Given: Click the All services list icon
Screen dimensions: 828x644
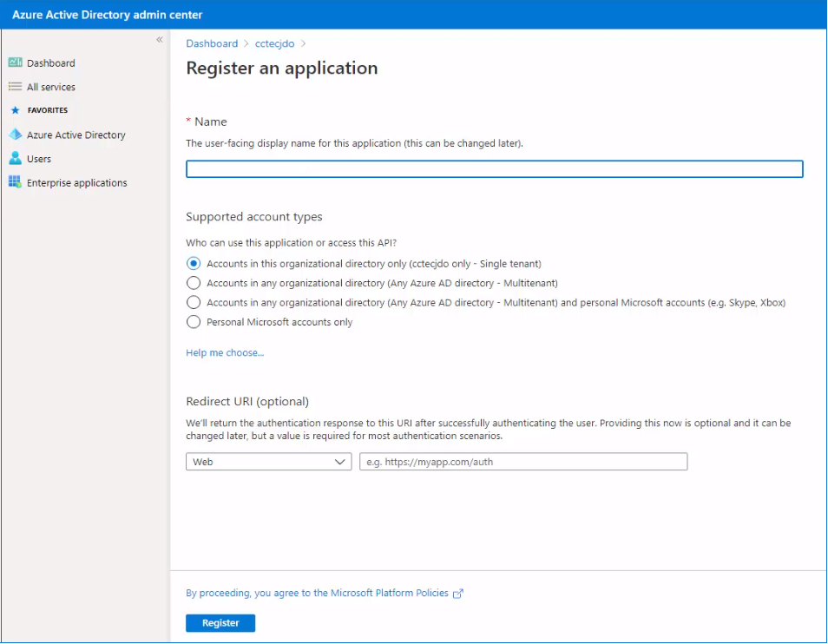Looking at the screenshot, I should coord(16,87).
